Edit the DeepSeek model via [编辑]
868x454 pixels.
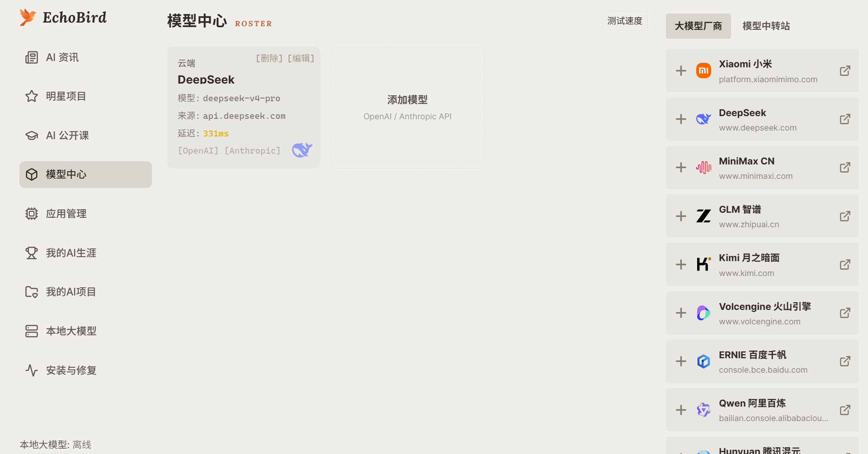coord(301,58)
